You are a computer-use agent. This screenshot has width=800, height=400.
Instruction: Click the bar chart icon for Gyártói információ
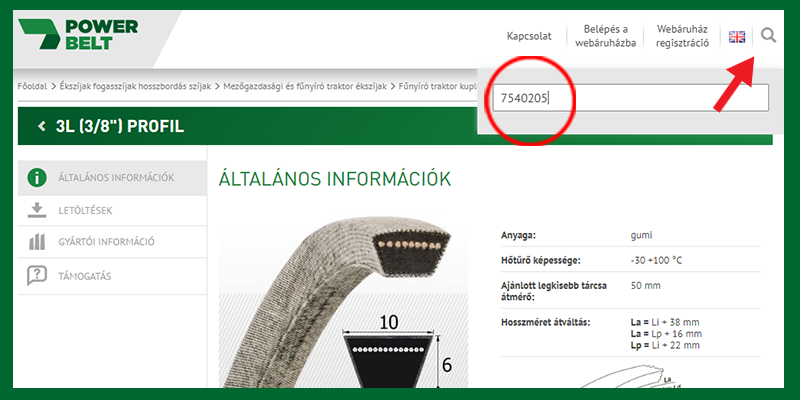37,242
